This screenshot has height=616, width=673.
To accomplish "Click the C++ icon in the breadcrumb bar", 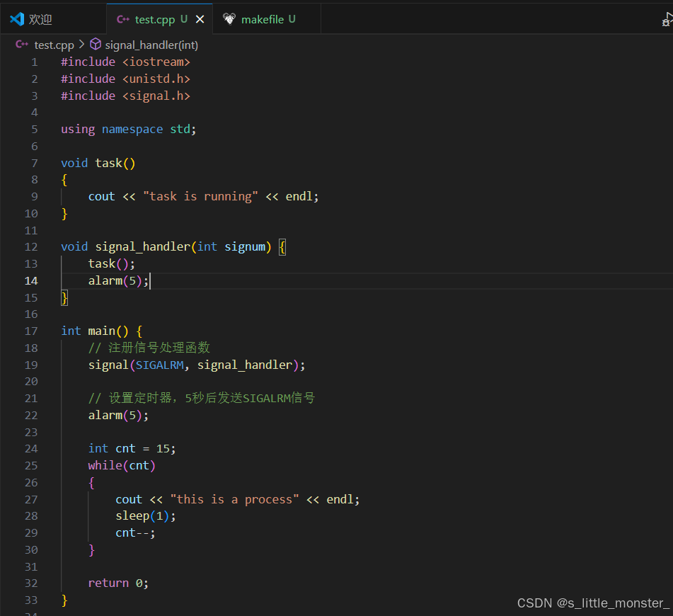I will pyautogui.click(x=22, y=45).
